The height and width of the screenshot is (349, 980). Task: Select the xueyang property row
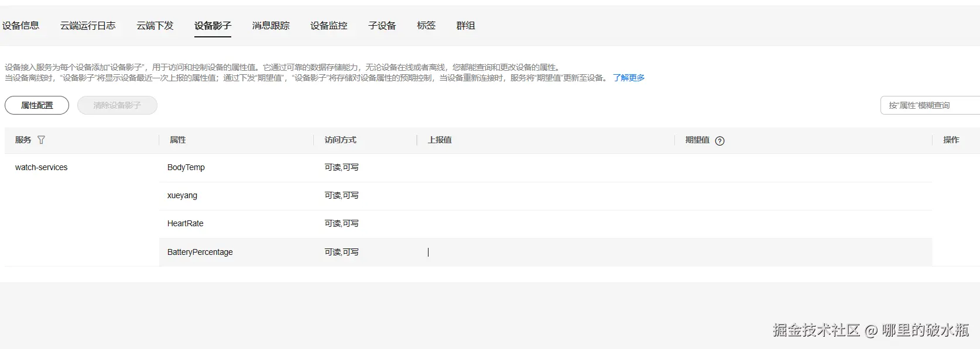546,196
